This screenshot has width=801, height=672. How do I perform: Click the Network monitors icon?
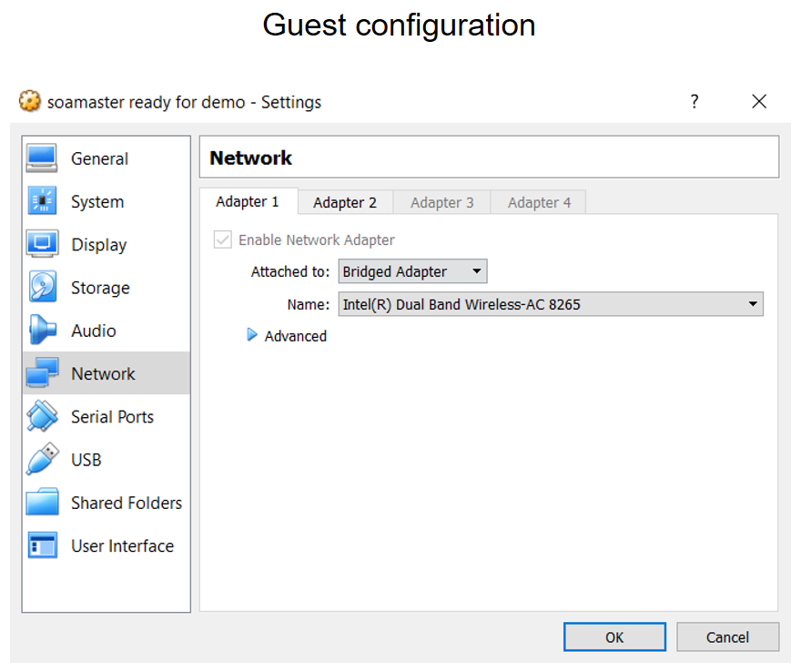click(42, 373)
